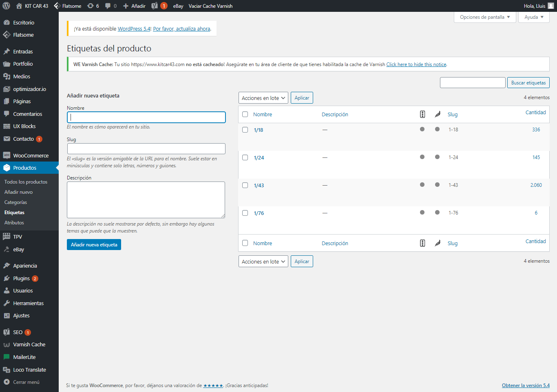
Task: Click the Buscar etiquetas button
Action: point(528,82)
